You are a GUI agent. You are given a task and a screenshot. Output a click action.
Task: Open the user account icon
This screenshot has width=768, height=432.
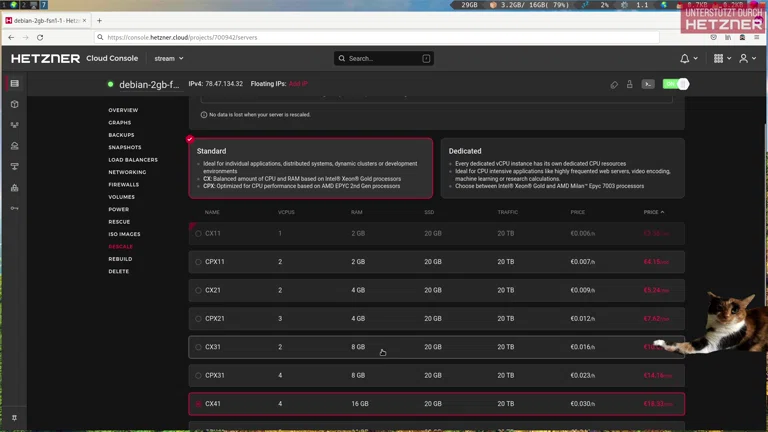(x=744, y=58)
